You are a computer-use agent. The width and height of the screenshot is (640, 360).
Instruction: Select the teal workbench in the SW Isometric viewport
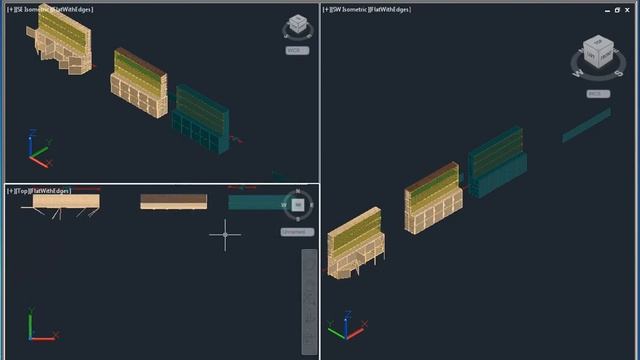pyautogui.click(x=497, y=162)
